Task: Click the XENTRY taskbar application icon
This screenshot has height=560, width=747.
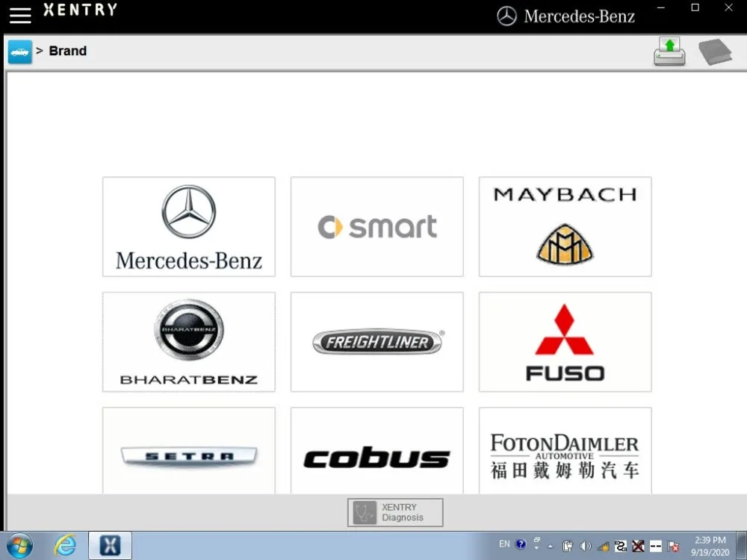Action: pyautogui.click(x=110, y=546)
